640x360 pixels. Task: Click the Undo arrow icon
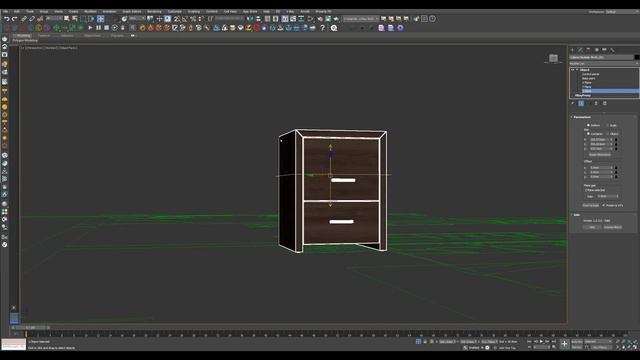(x=7, y=19)
